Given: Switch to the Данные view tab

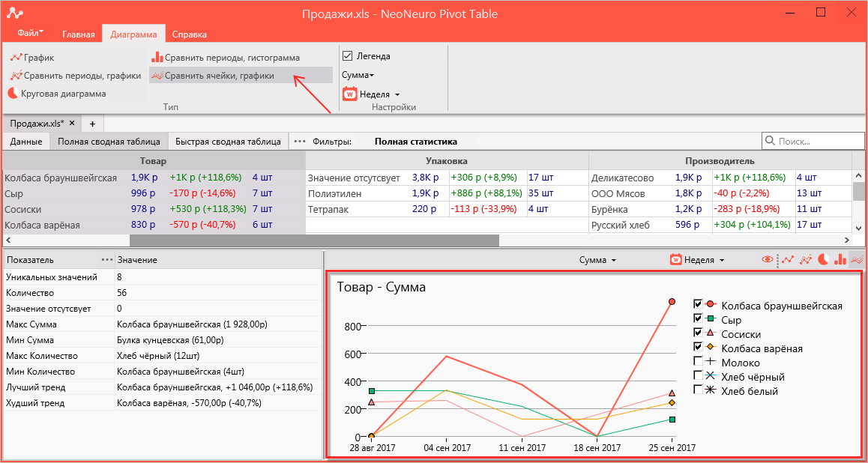Looking at the screenshot, I should click(26, 142).
